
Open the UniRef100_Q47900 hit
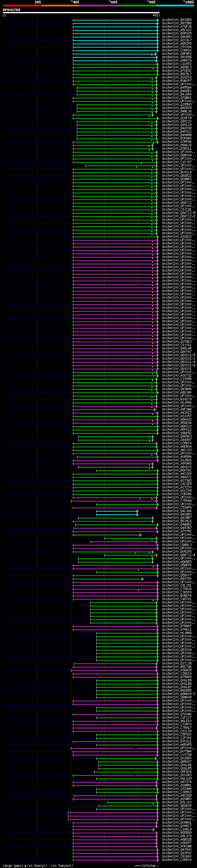coord(176,850)
